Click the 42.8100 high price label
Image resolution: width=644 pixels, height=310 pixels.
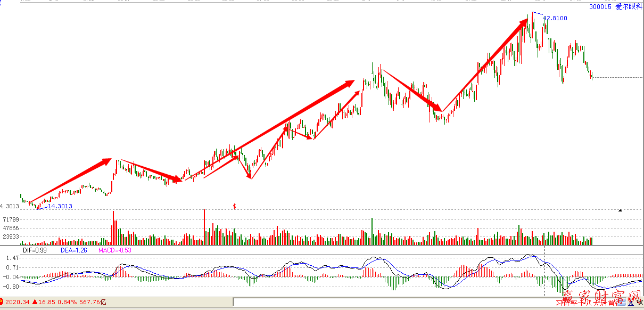pos(555,18)
